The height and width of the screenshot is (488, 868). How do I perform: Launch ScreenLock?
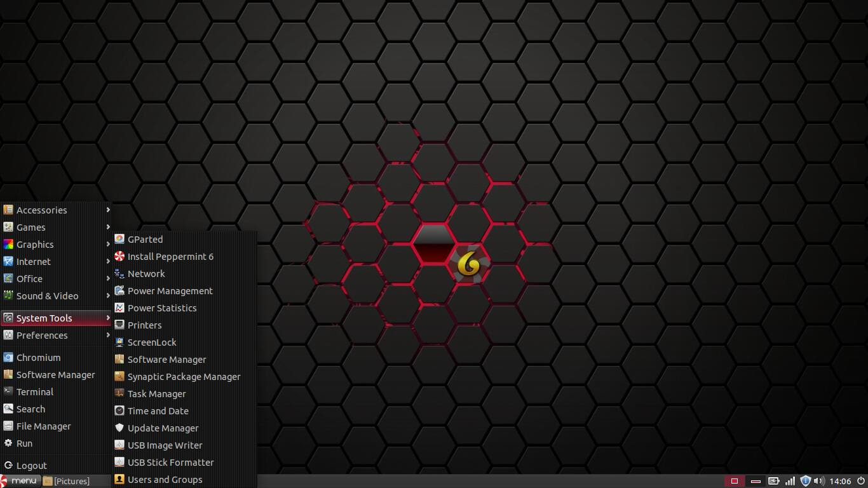[184, 342]
